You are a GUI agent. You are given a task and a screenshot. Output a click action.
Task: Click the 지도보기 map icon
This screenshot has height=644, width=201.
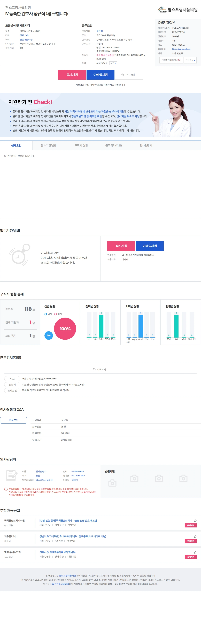point(94,369)
